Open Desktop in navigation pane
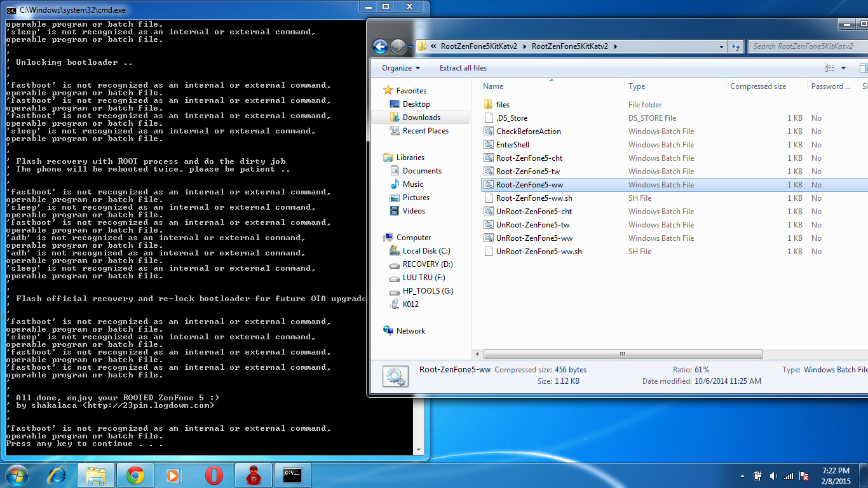This screenshot has width=868, height=488. click(x=416, y=104)
